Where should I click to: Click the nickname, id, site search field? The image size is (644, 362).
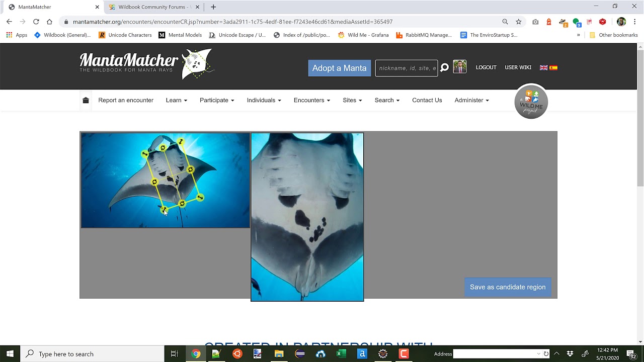tap(407, 68)
